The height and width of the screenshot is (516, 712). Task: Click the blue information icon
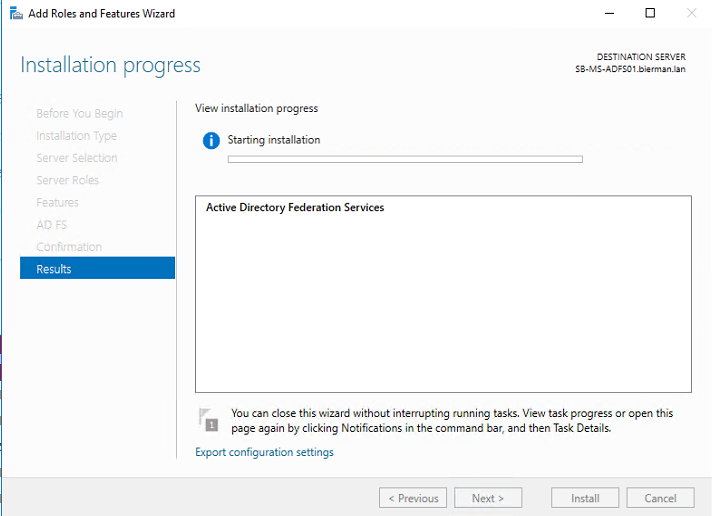pos(211,140)
